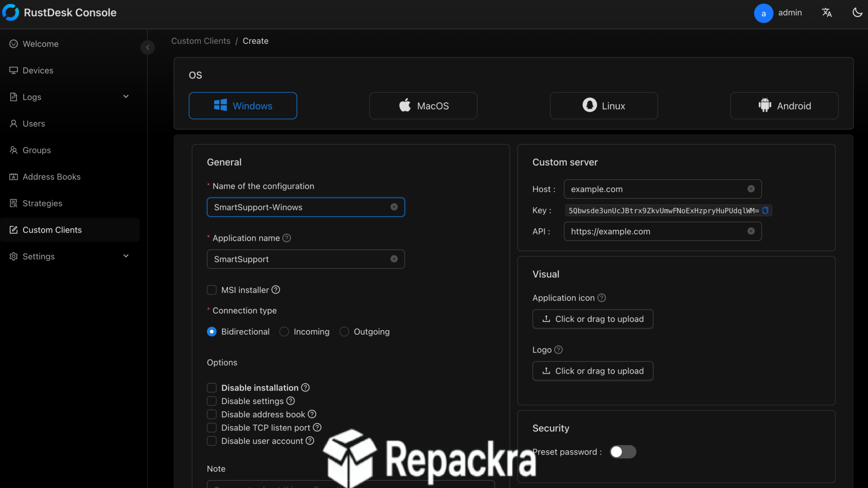Upload a Logo image file
The image size is (868, 488).
click(x=593, y=371)
